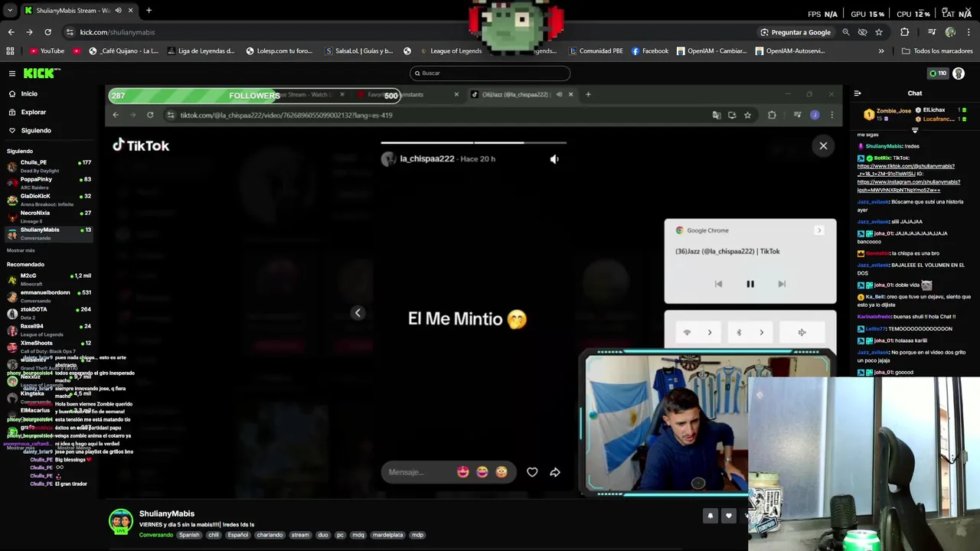Open inner TikTok browser three-dot menu
Screen dimensions: 980x551
832,115
